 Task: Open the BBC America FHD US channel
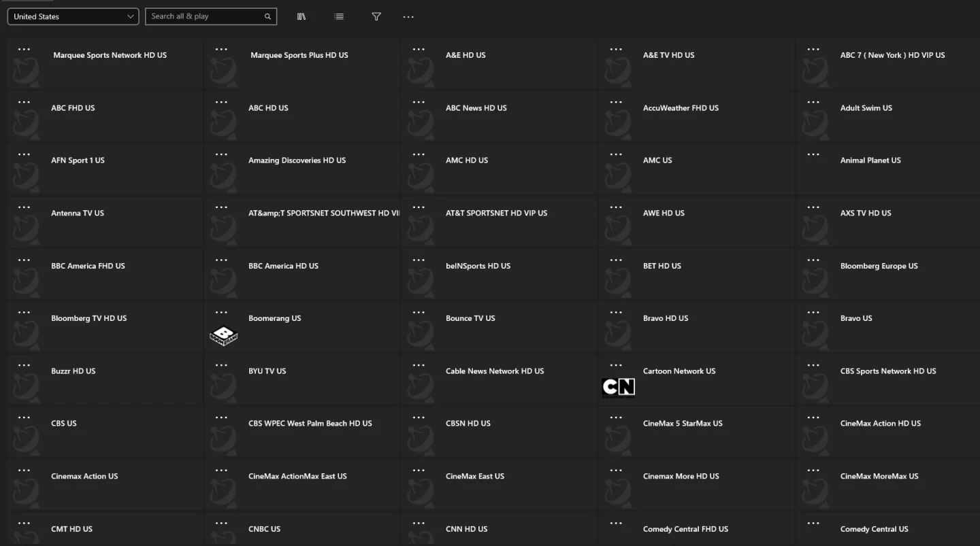click(88, 266)
